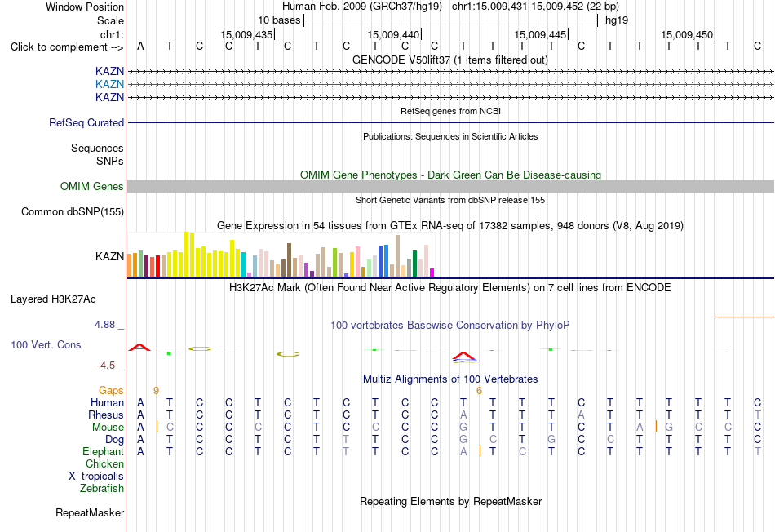Open the RepeatMasker track label
The width and height of the screenshot is (775, 532).
(90, 512)
